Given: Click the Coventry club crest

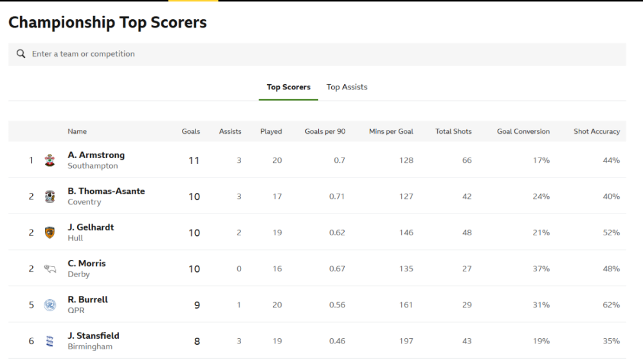Looking at the screenshot, I should 50,196.
